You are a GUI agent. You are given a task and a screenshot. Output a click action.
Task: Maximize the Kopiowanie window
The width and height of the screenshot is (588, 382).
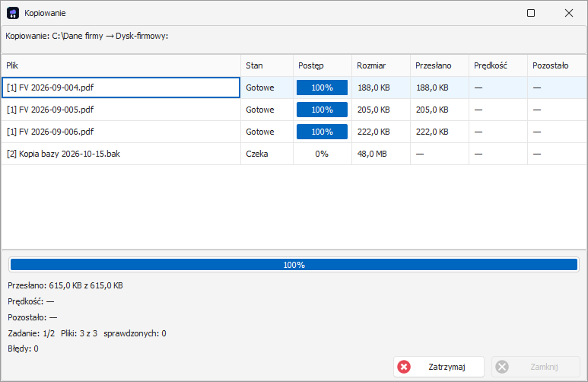(x=531, y=13)
